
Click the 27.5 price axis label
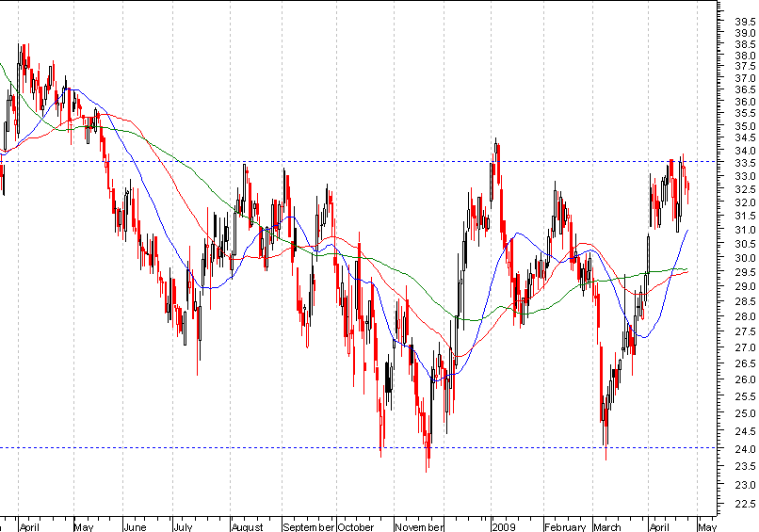(745, 331)
